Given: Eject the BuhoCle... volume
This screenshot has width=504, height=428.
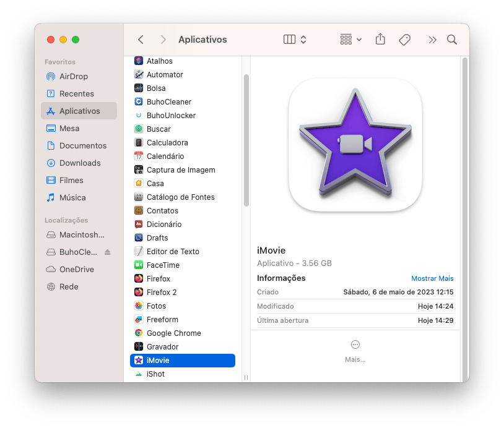Looking at the screenshot, I should [x=108, y=252].
